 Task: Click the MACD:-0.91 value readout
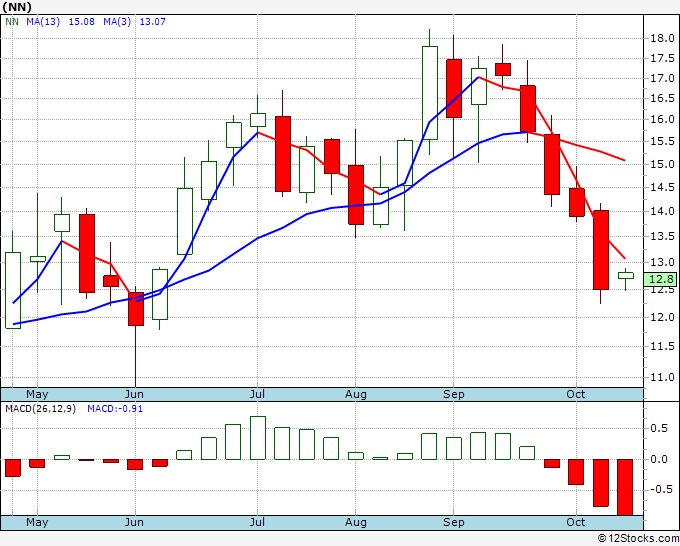[115, 409]
